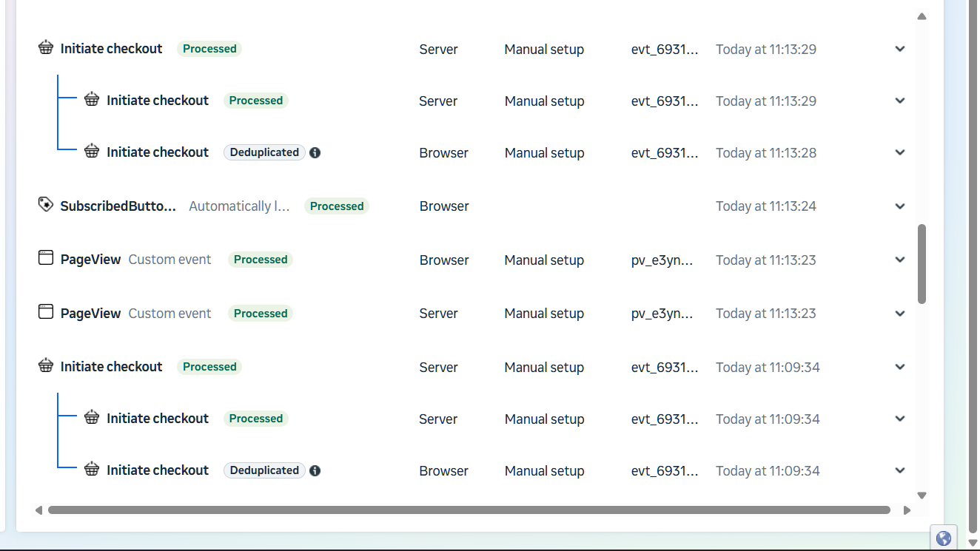Image resolution: width=980 pixels, height=551 pixels.
Task: Expand the Browser PageView row details
Action: 900,260
